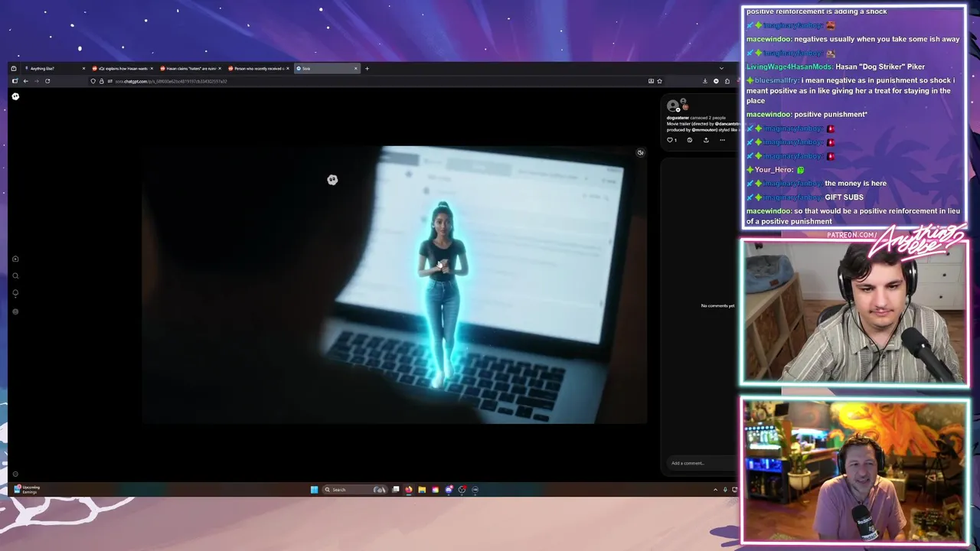Expand the list-all-tabs chevron

tap(721, 68)
